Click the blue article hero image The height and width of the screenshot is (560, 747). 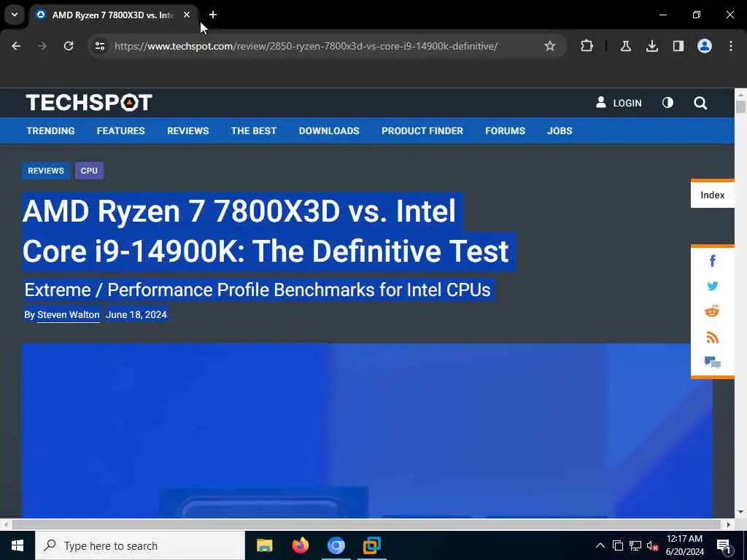click(x=368, y=430)
